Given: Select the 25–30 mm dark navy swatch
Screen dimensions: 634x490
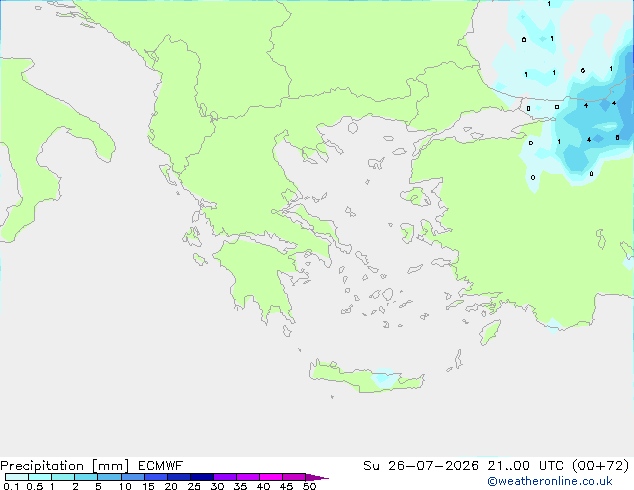Looking at the screenshot, I should pyautogui.click(x=202, y=477).
